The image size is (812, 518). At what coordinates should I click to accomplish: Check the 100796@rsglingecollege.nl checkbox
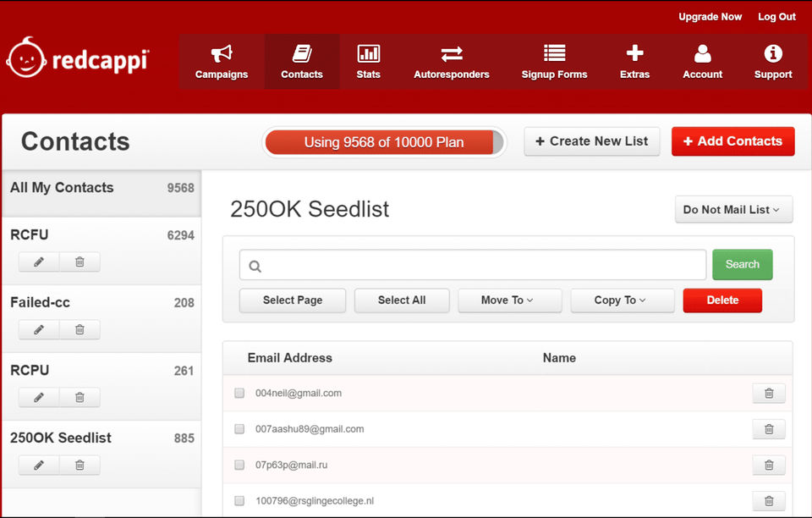pyautogui.click(x=239, y=500)
